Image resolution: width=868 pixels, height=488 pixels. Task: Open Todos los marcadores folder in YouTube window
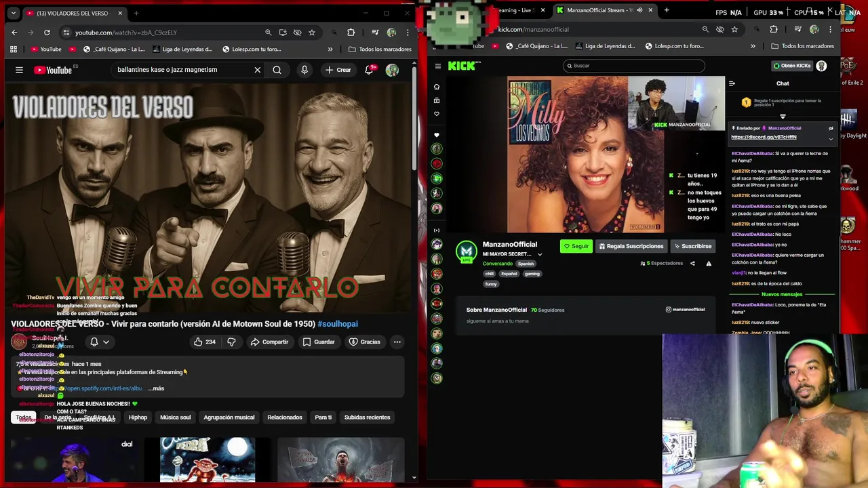tap(380, 49)
